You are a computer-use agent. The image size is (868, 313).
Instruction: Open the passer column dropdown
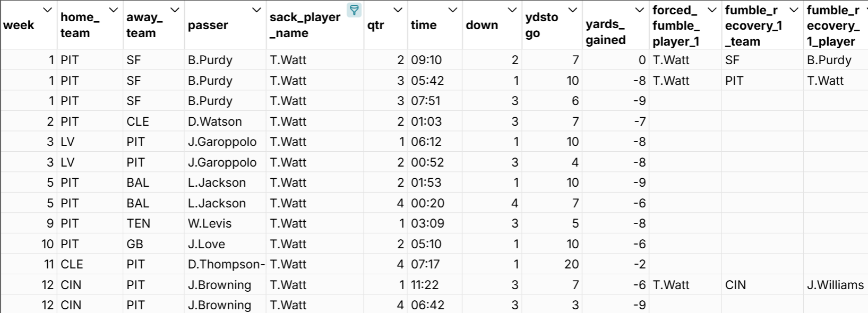tap(255, 8)
